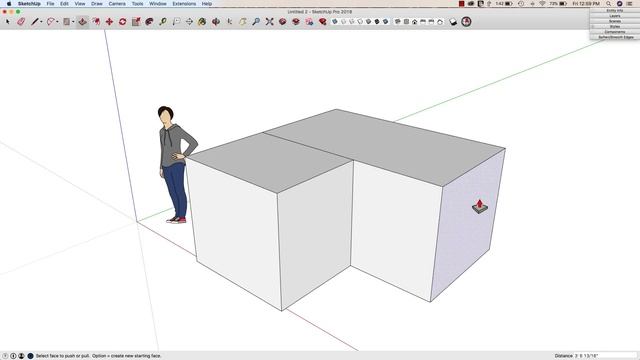Open the Arc tool dropdown arrow
640x360 pixels.
tap(57, 22)
